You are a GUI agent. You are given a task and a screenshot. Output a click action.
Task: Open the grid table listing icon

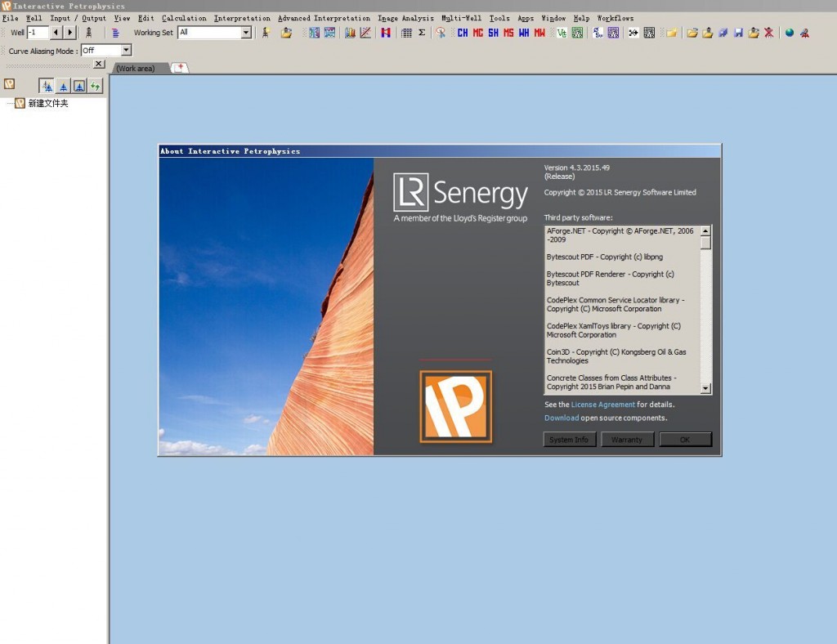407,33
